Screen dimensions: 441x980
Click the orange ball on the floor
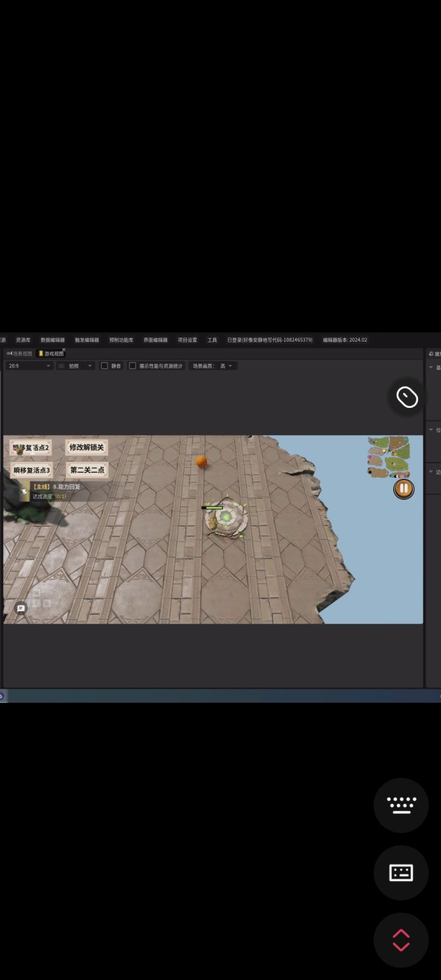(x=201, y=461)
